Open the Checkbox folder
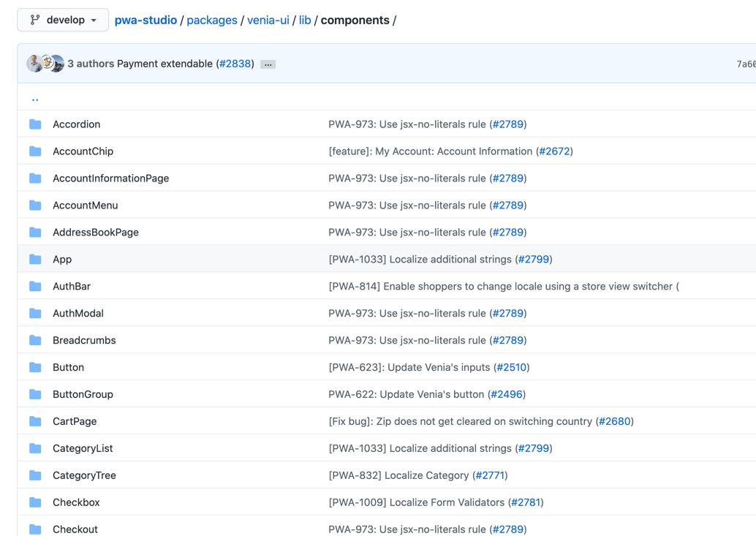756x536 pixels. point(76,502)
